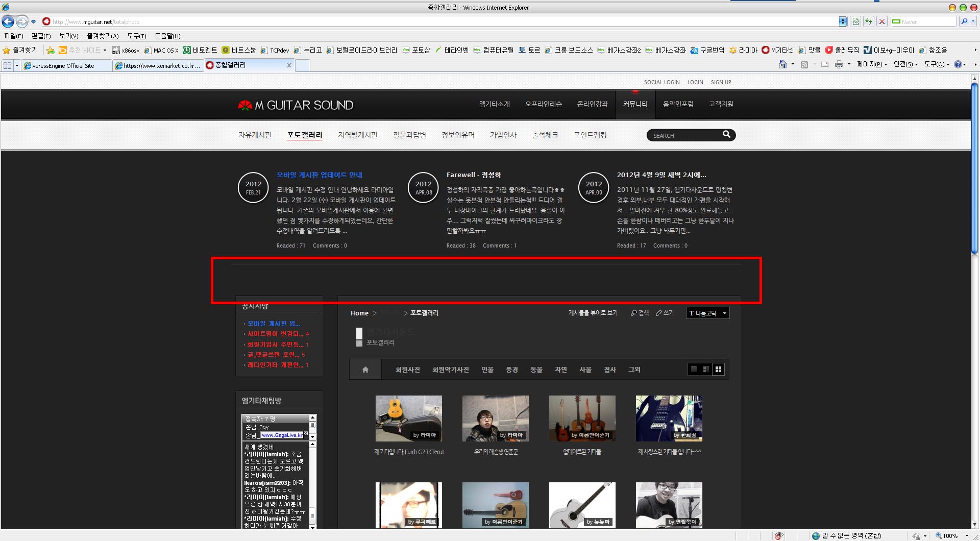Click the Home breadcrumb link
This screenshot has height=541, width=980.
(x=359, y=313)
